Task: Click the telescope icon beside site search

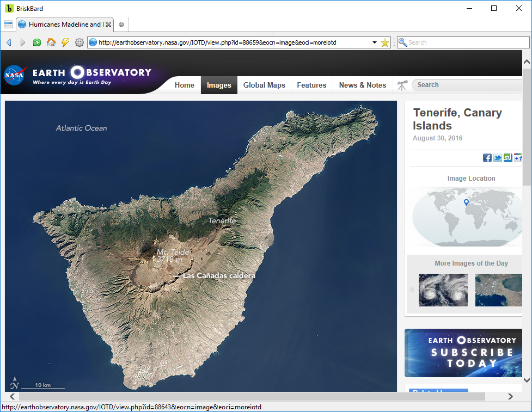Action: pyautogui.click(x=402, y=85)
